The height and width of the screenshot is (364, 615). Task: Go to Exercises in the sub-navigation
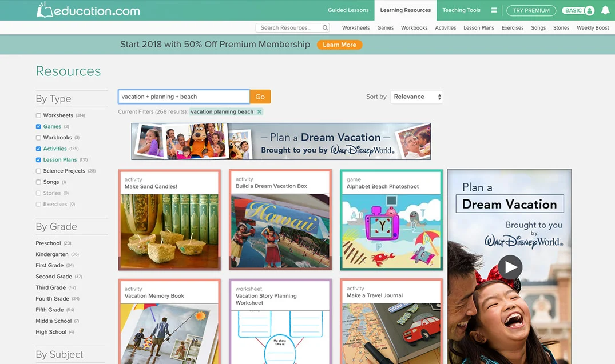(x=512, y=28)
